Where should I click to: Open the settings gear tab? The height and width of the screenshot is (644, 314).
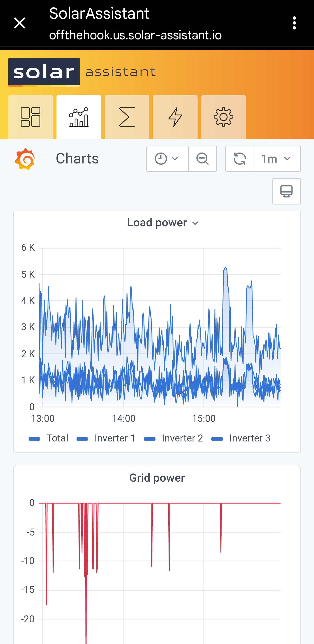click(x=223, y=117)
